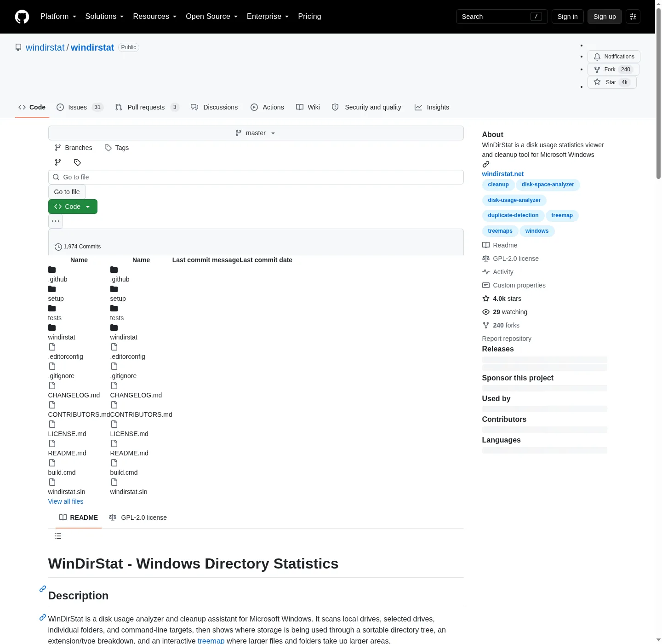
Task: Click the link icon above windirstat.net
Action: (x=486, y=164)
